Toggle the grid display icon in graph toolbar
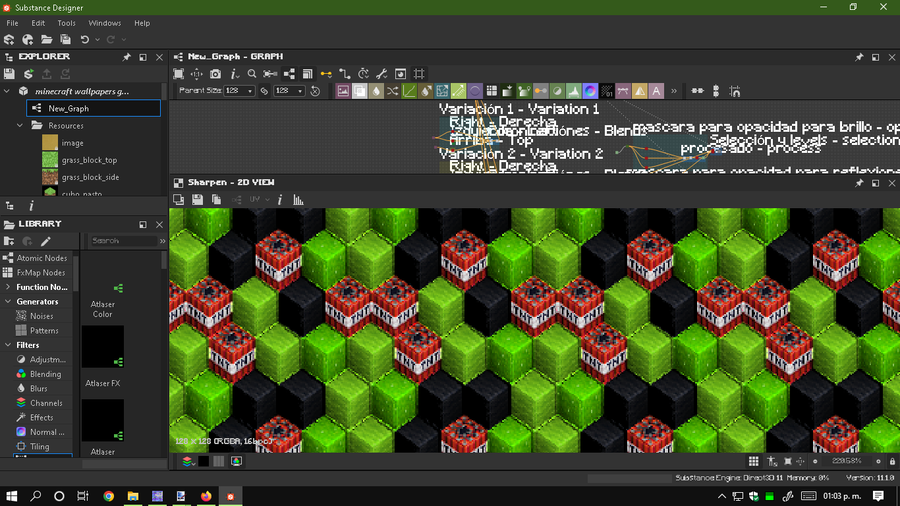Viewport: 900px width, 506px height. click(419, 74)
